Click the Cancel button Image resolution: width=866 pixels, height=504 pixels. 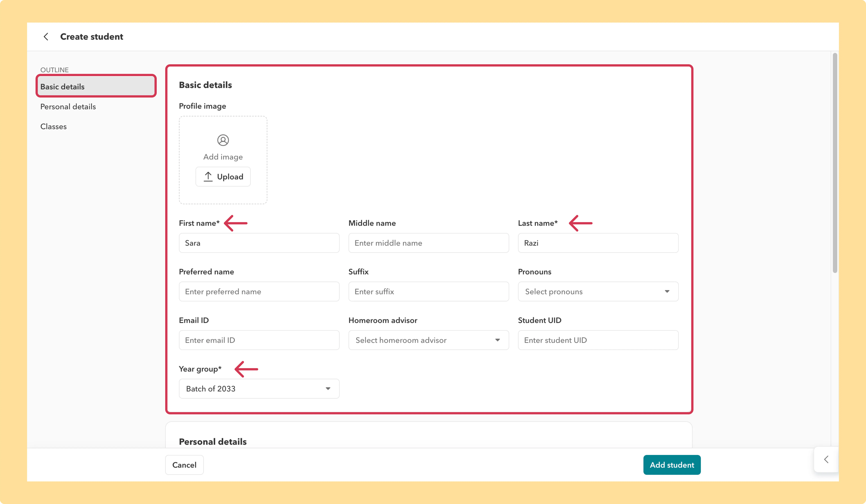[184, 465]
